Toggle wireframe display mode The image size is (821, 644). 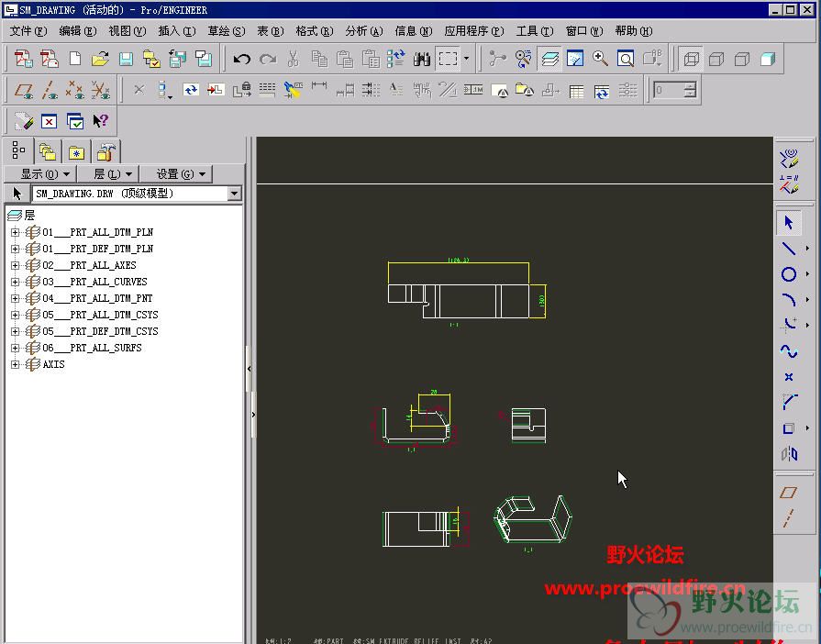point(691,59)
